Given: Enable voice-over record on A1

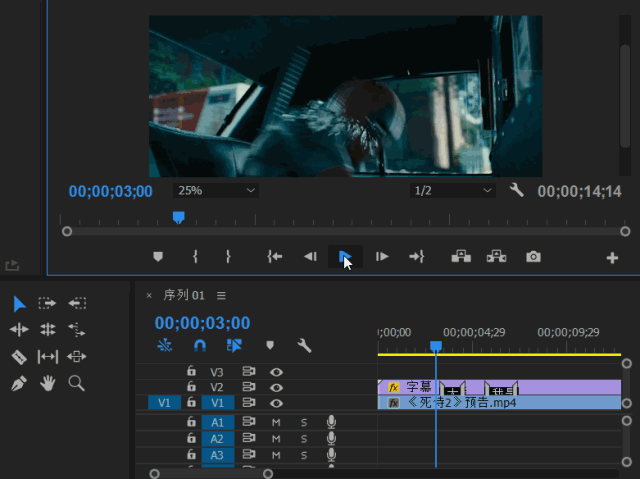Looking at the screenshot, I should click(x=331, y=422).
